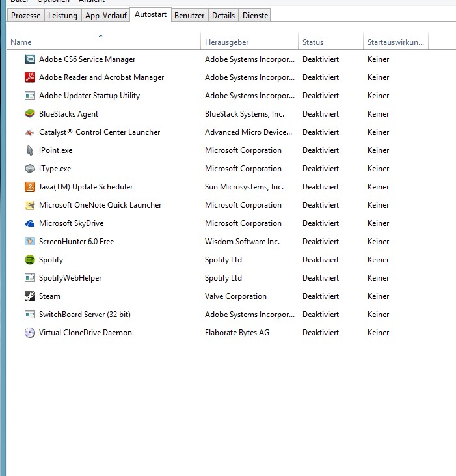Click publisher Sun Microsystems, Inc.

click(245, 187)
